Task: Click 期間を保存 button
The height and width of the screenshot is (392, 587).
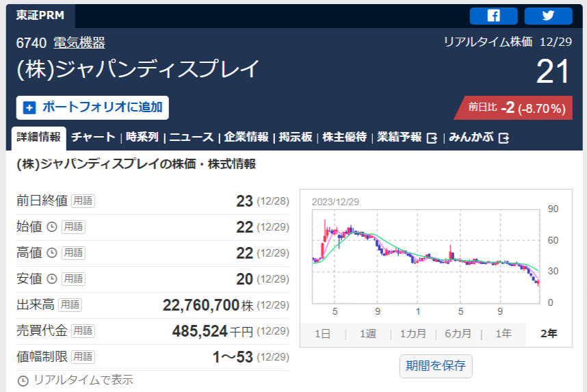Action: (436, 365)
